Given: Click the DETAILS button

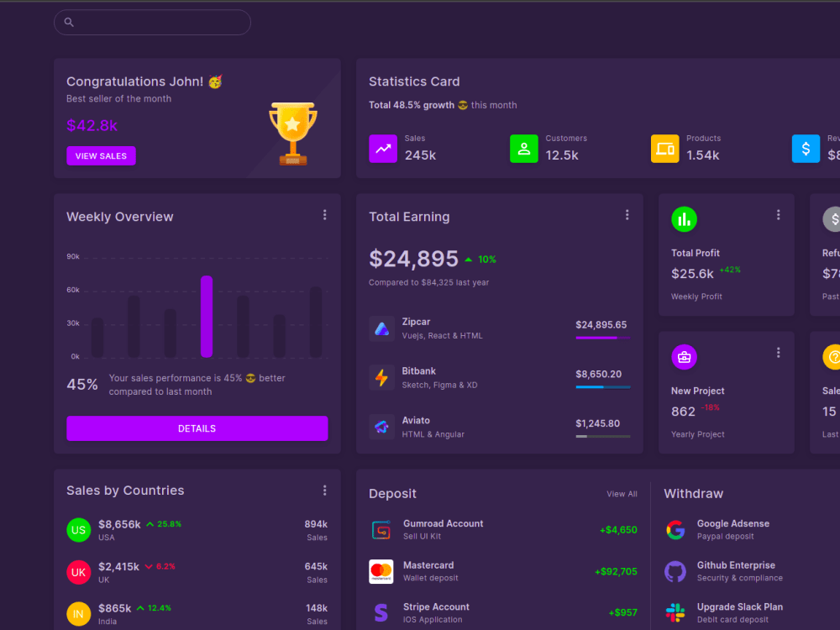Looking at the screenshot, I should tap(197, 428).
